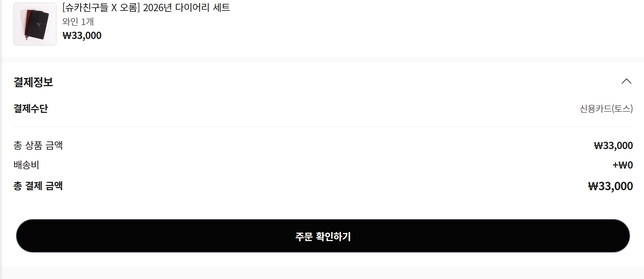Screen dimensions: 644x279
Task: Click the gray band above 결제정보
Action: tap(323, 60)
